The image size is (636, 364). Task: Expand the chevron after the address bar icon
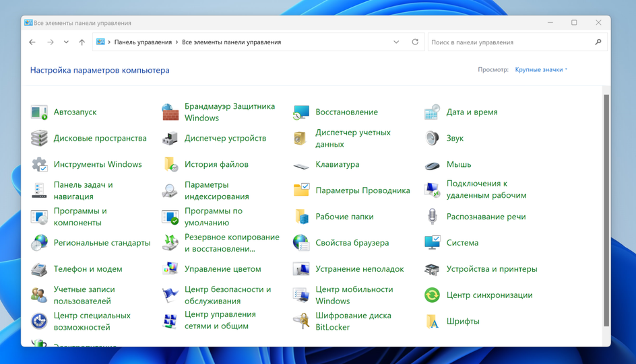click(109, 42)
